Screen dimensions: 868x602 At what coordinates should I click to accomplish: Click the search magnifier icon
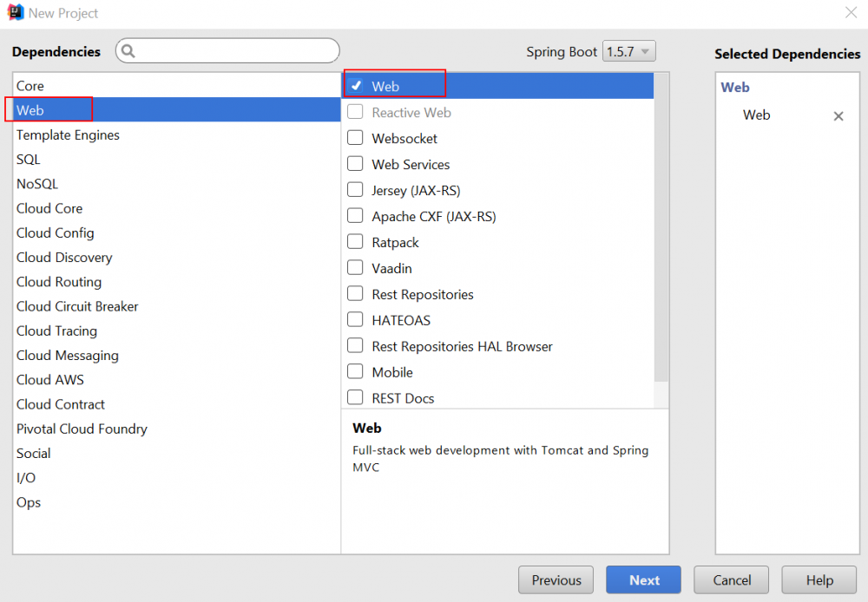point(128,51)
